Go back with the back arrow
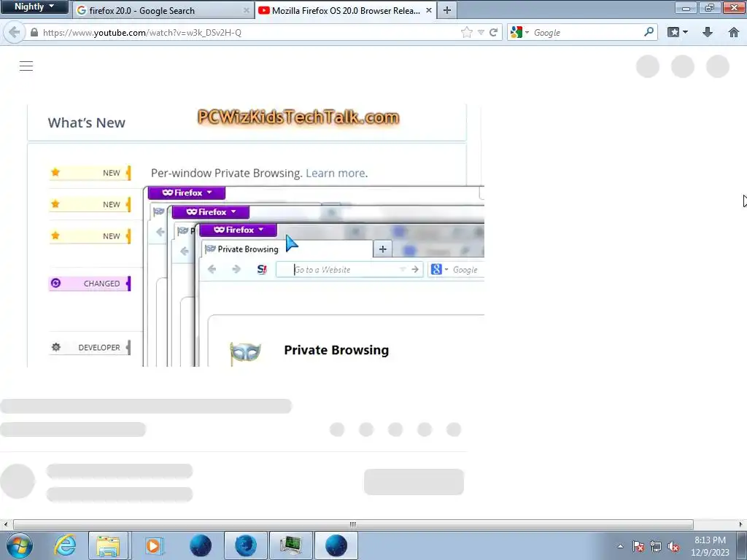 click(x=15, y=32)
